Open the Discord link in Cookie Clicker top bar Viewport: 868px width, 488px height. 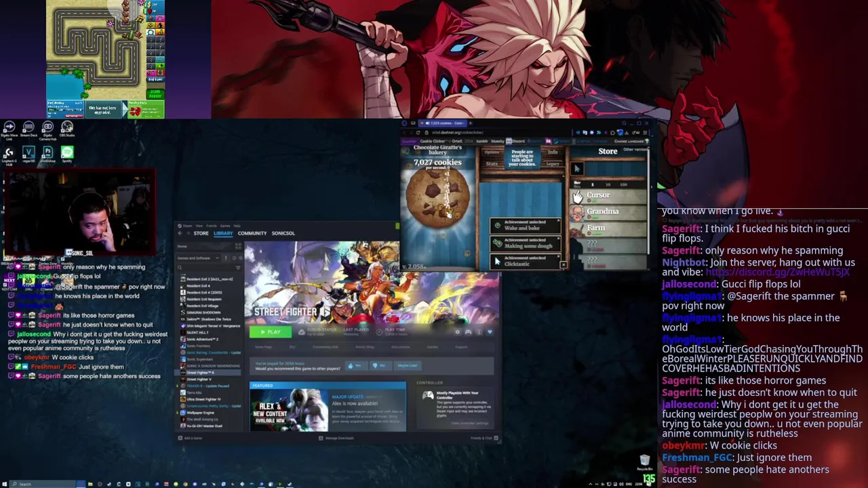515,141
